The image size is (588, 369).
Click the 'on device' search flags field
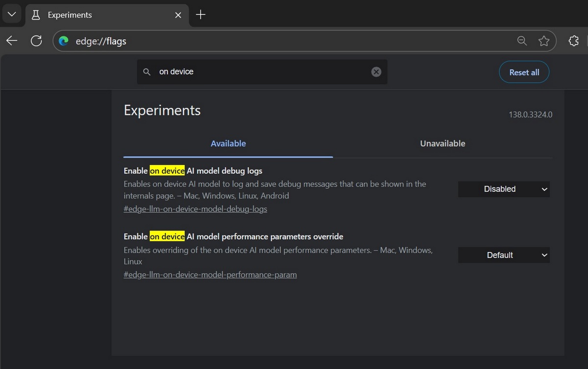point(260,72)
